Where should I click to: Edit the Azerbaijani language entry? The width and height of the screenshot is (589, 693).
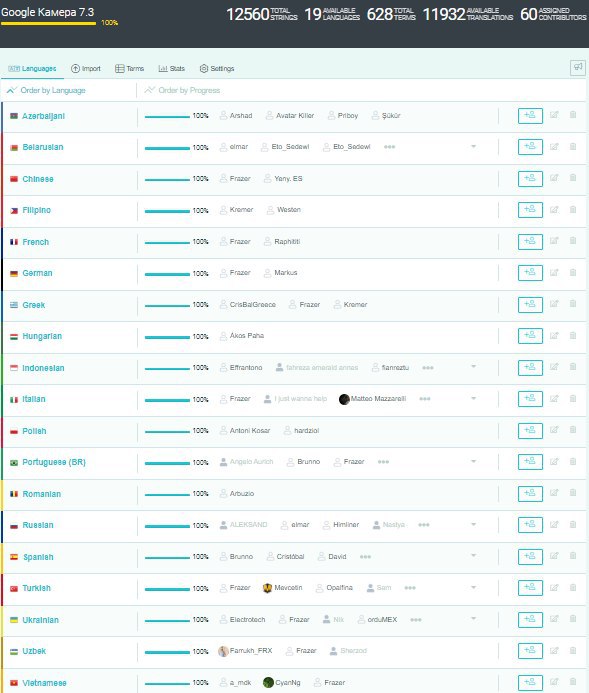[554, 115]
